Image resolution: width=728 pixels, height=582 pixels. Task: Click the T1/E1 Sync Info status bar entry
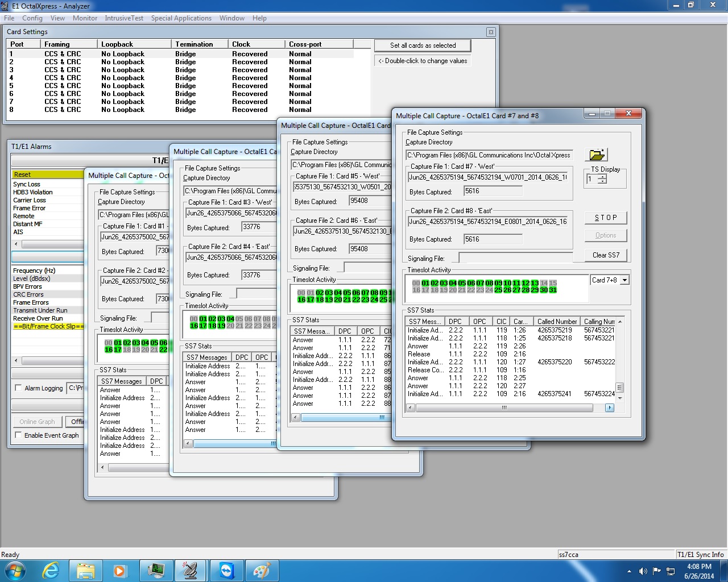coord(701,554)
